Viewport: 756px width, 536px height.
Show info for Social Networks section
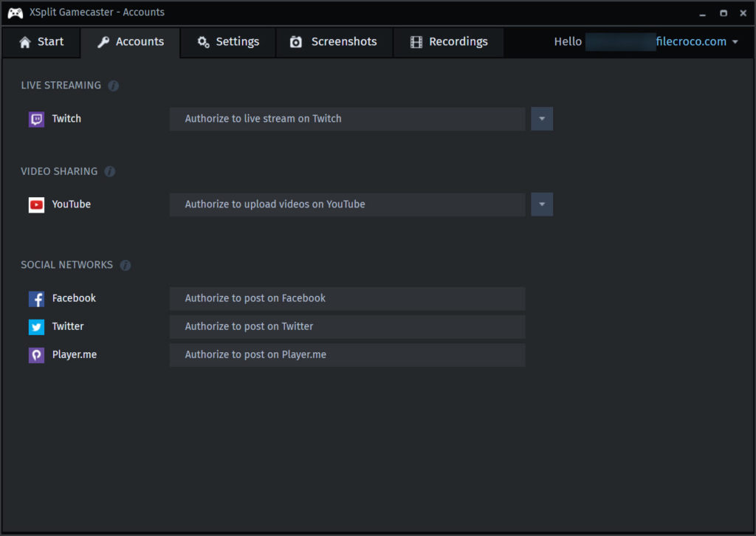click(x=126, y=265)
